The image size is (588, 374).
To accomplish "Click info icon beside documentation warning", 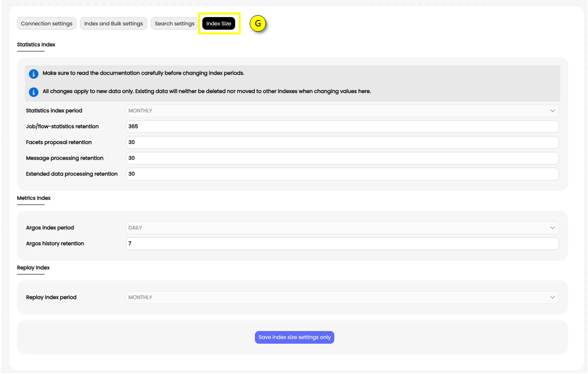I will point(34,74).
